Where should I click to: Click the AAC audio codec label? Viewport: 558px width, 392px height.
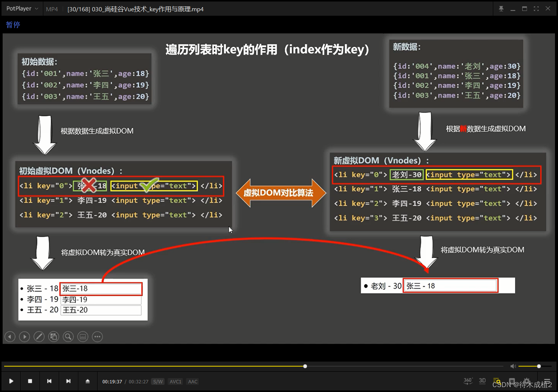[193, 381]
